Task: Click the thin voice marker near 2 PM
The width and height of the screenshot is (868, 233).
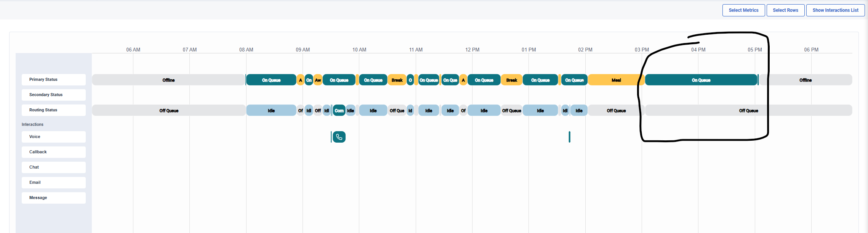Action: click(x=569, y=137)
